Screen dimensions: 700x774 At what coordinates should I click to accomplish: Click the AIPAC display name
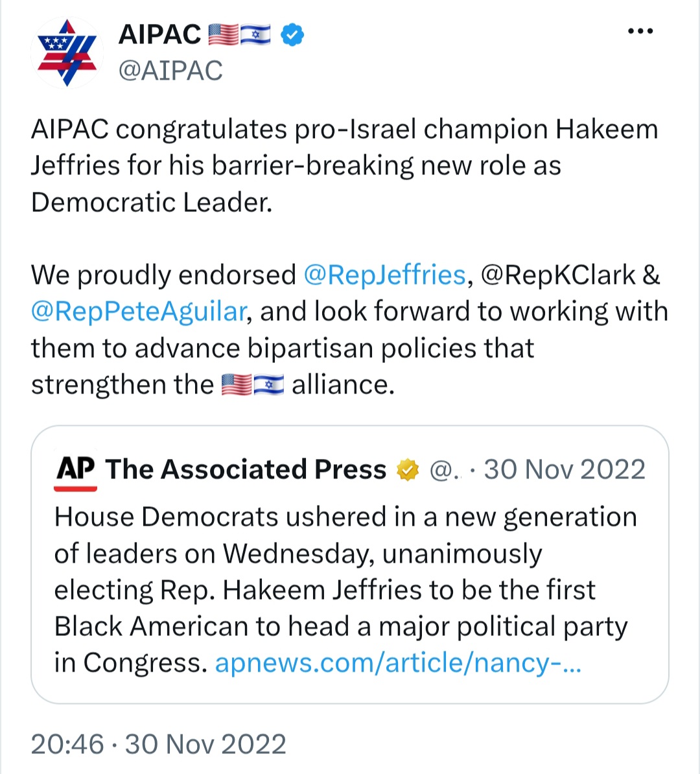tap(159, 34)
